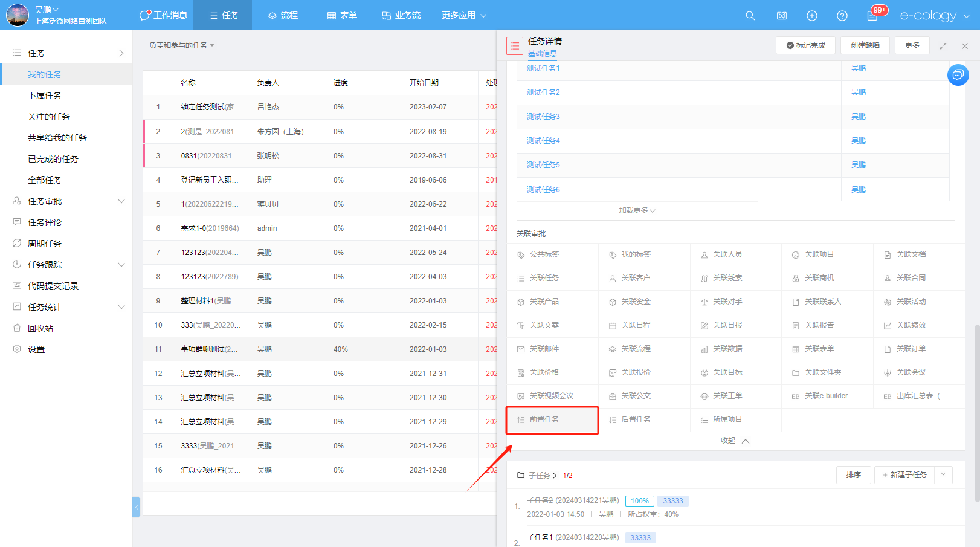The image size is (980, 547).
Task: Select 所属项目 association option
Action: click(x=735, y=419)
